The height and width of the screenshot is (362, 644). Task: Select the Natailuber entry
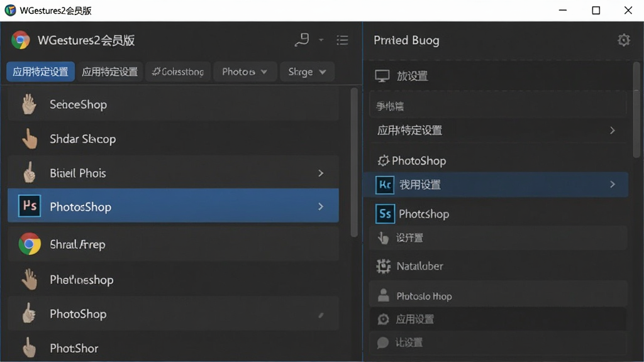click(x=498, y=266)
